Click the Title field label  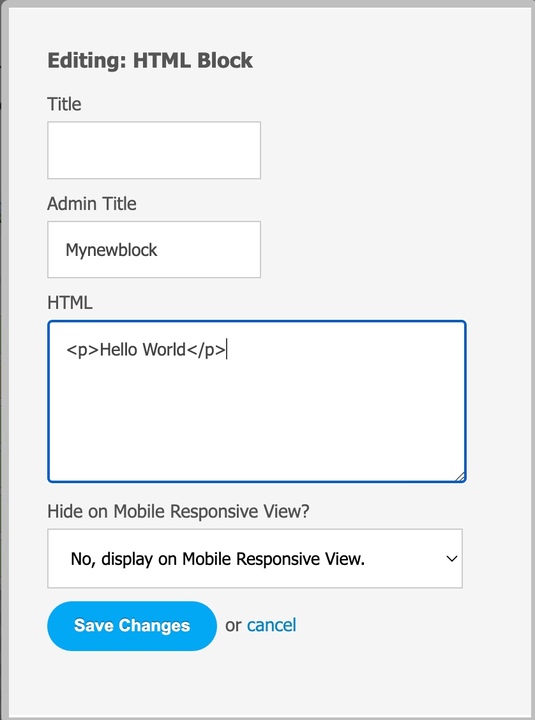[x=64, y=104]
